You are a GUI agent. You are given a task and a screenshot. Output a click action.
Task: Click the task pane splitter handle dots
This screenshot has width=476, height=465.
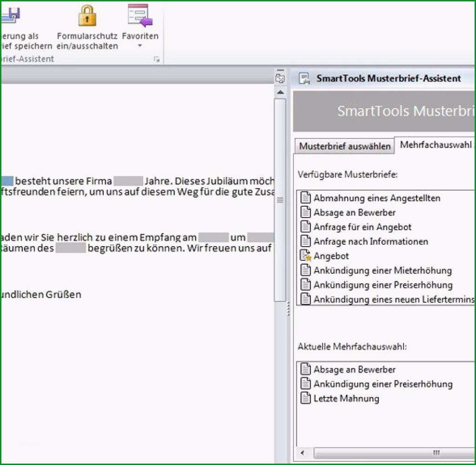pos(288,308)
